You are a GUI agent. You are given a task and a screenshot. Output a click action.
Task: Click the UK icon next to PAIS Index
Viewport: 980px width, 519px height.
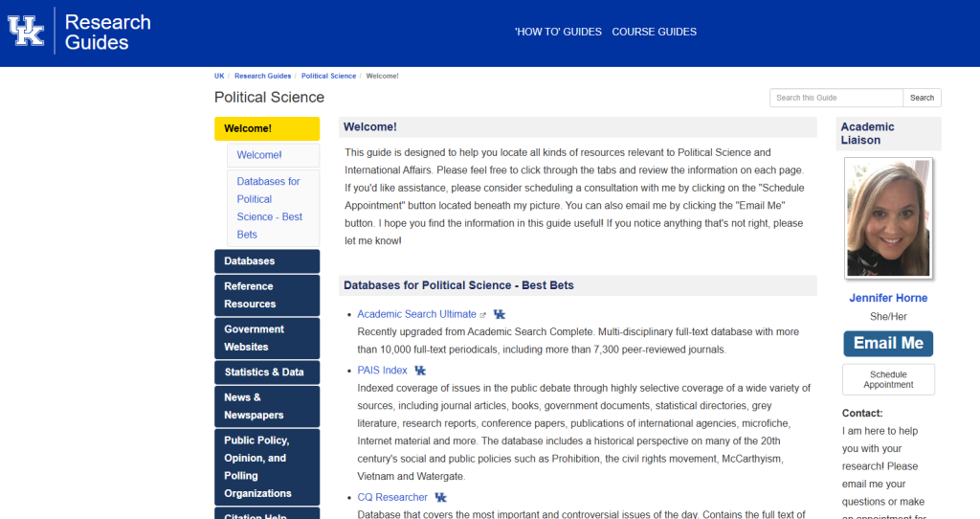(420, 371)
